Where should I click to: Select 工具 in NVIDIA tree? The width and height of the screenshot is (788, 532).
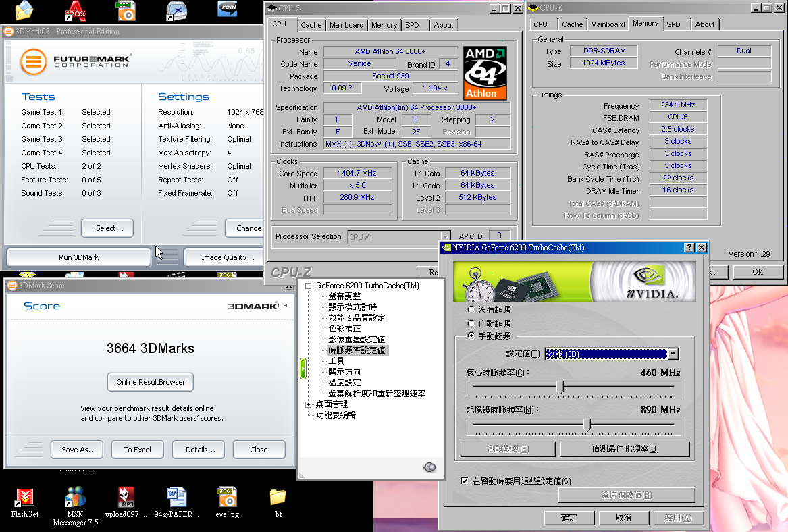pyautogui.click(x=337, y=361)
